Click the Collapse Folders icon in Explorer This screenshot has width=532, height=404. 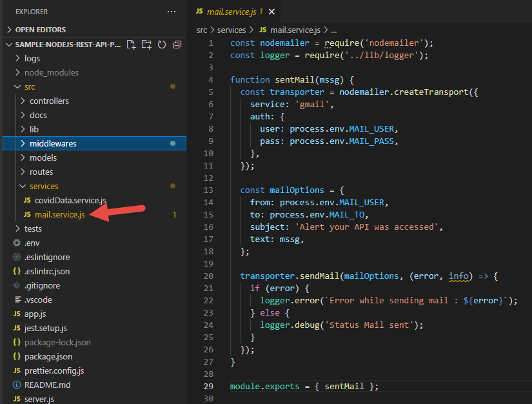tap(177, 45)
